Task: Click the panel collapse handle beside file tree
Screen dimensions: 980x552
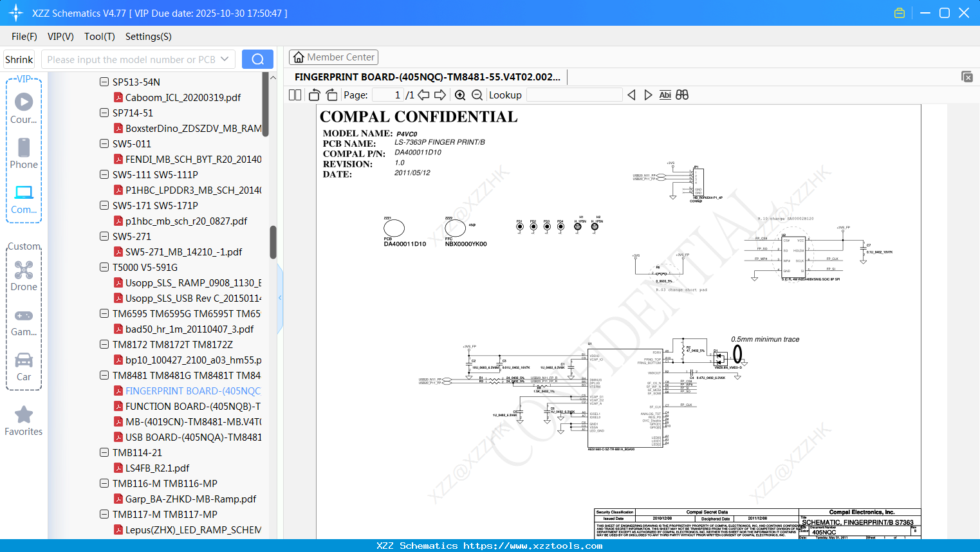Action: point(280,297)
